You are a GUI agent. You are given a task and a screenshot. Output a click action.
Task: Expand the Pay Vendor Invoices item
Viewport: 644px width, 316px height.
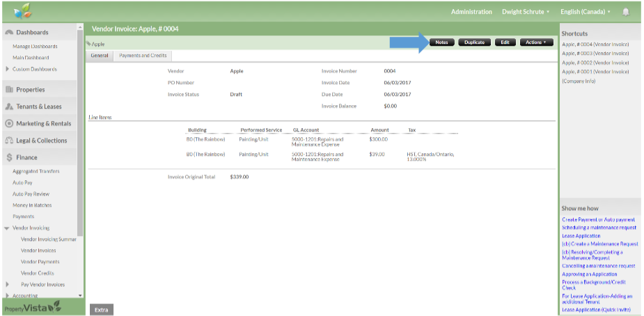pyautogui.click(x=7, y=284)
